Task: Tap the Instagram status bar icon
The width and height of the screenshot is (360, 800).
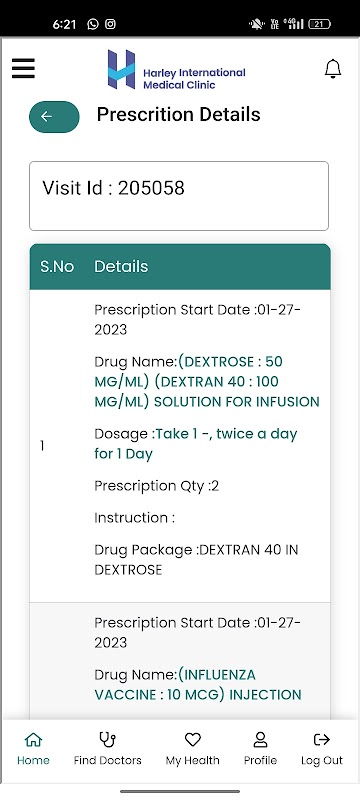Action: [x=110, y=24]
